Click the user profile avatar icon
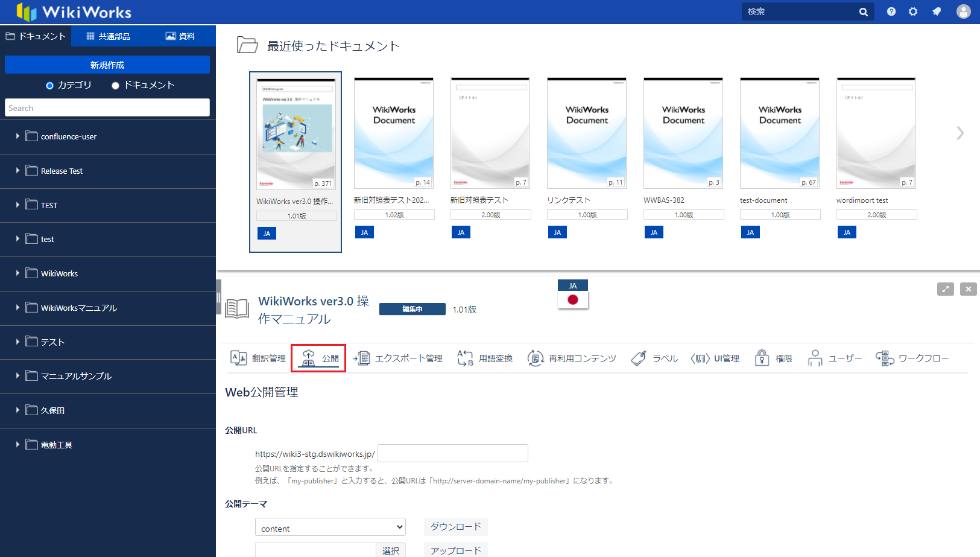 point(963,11)
